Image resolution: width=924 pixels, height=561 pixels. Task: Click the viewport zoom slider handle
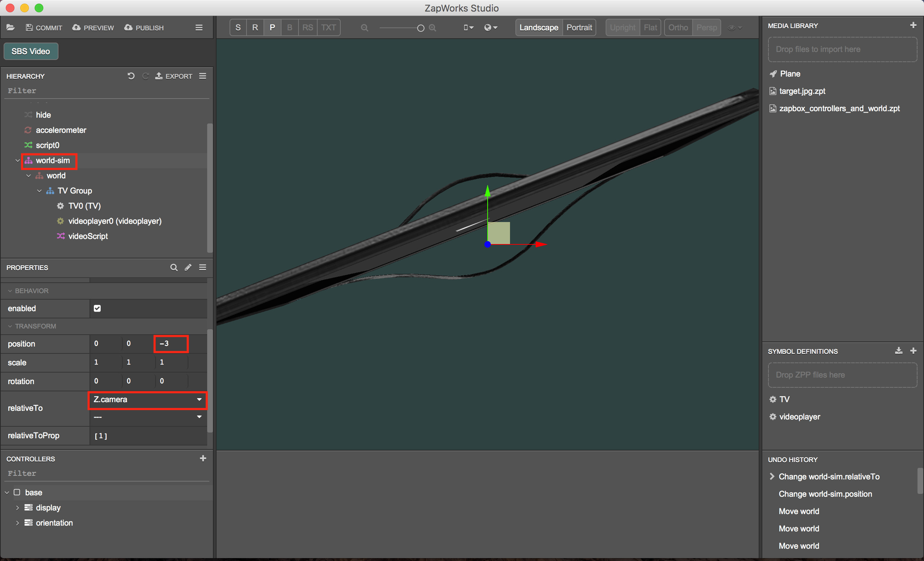point(420,28)
